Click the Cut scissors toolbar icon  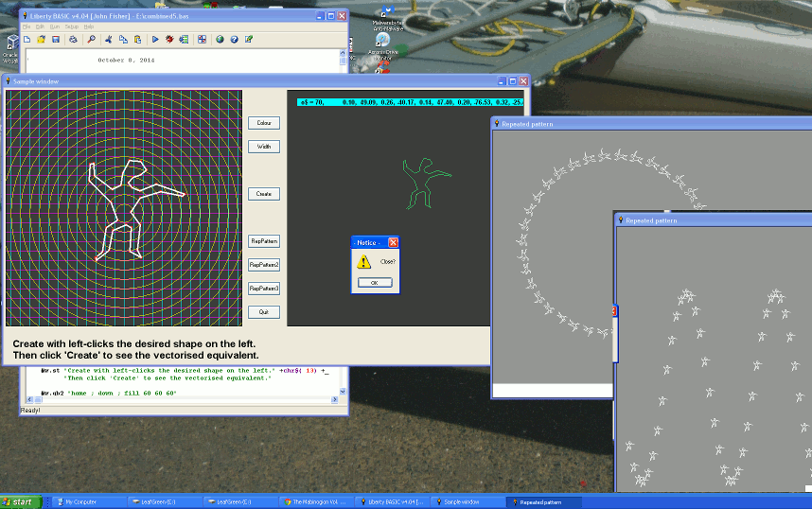(109, 40)
